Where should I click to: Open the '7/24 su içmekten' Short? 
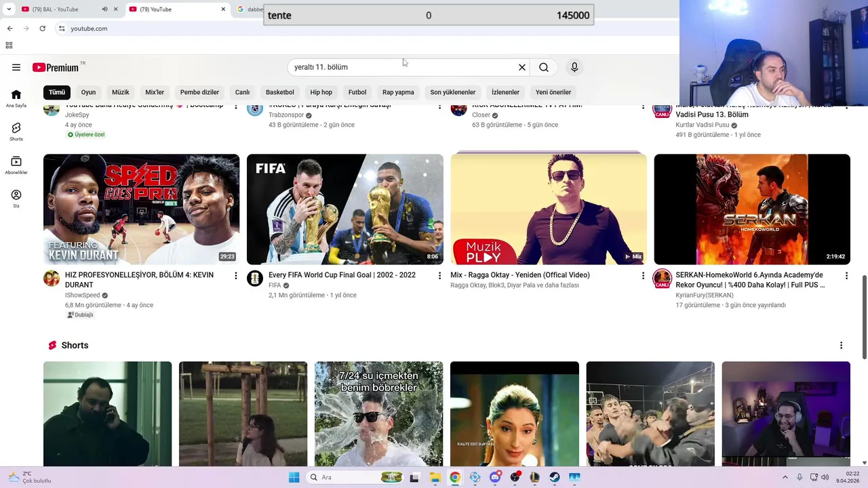point(378,413)
